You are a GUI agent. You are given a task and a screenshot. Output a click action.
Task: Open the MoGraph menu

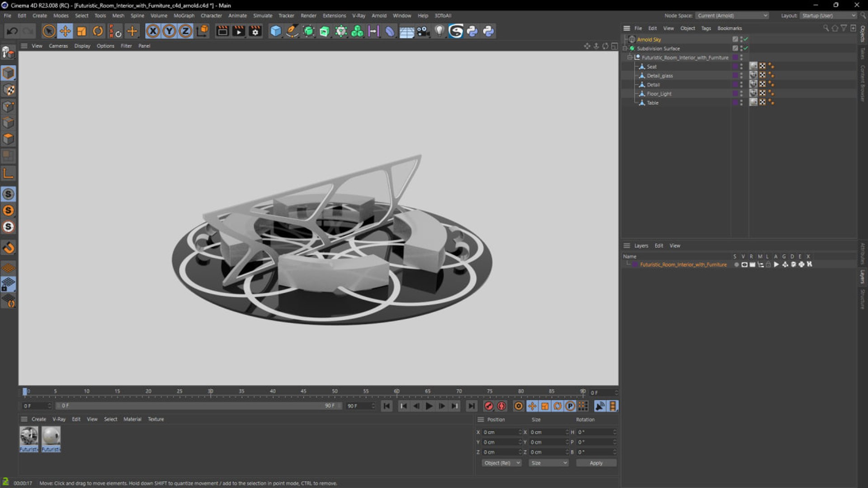[184, 15]
